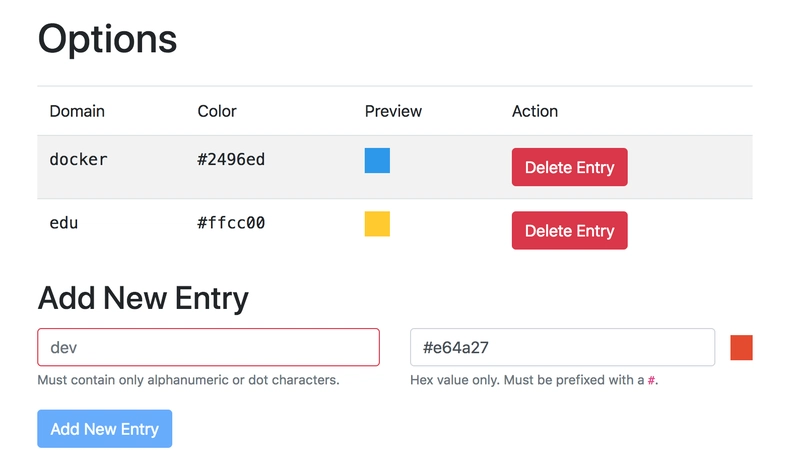Click the orange new entry color preview
This screenshot has width=800, height=476.
[x=741, y=347]
